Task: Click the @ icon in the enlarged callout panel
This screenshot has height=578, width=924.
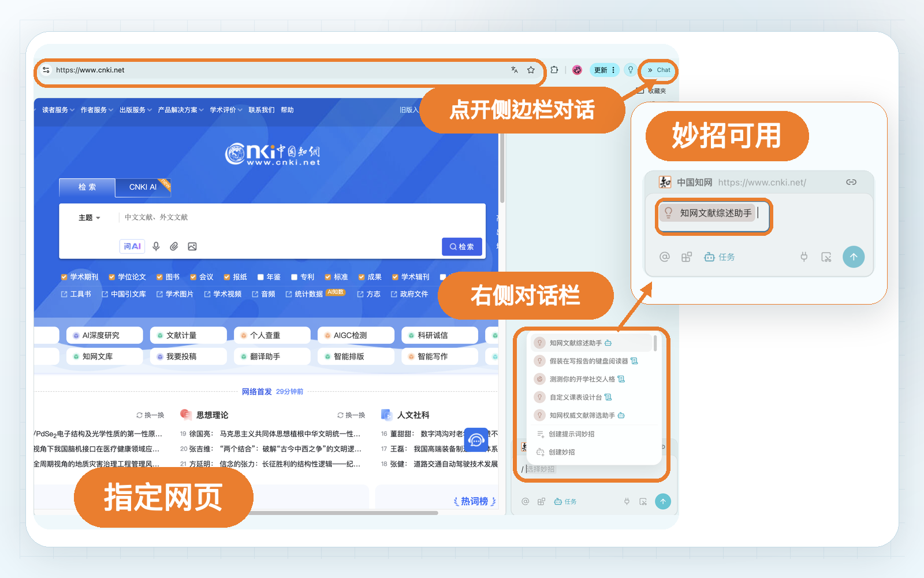Action: (x=665, y=257)
